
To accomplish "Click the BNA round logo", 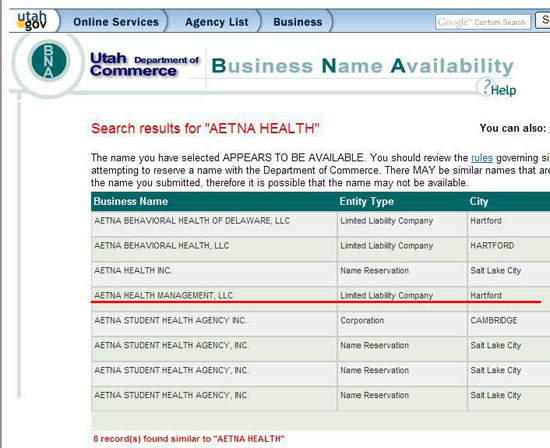I will point(49,61).
